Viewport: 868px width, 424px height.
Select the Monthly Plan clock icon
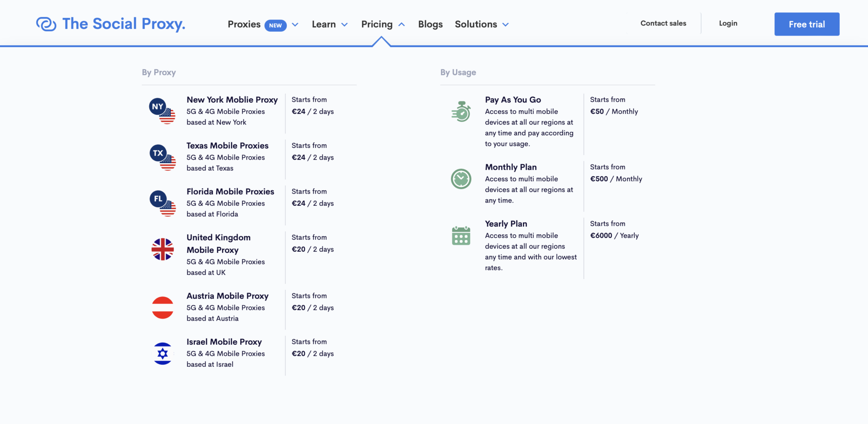tap(461, 179)
